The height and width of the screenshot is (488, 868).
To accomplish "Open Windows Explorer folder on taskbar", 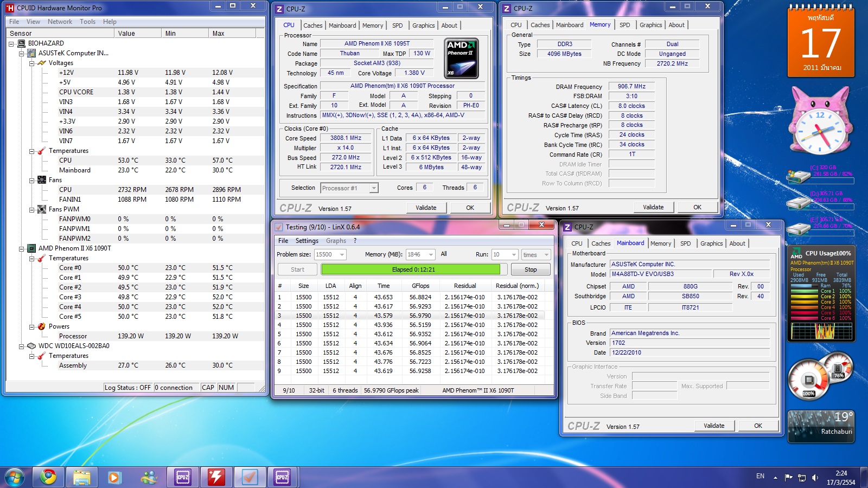I will (x=82, y=477).
